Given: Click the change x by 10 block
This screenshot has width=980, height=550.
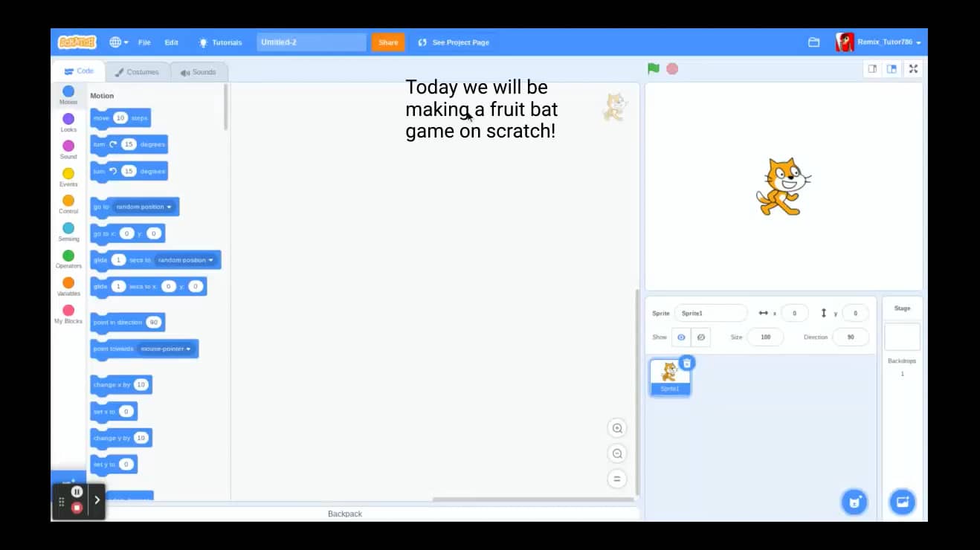Looking at the screenshot, I should (x=121, y=384).
